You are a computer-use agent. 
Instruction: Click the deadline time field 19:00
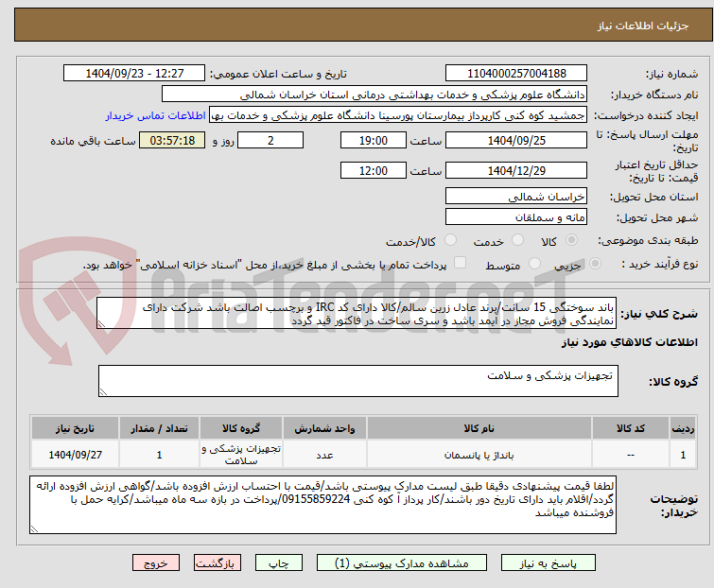(x=373, y=140)
